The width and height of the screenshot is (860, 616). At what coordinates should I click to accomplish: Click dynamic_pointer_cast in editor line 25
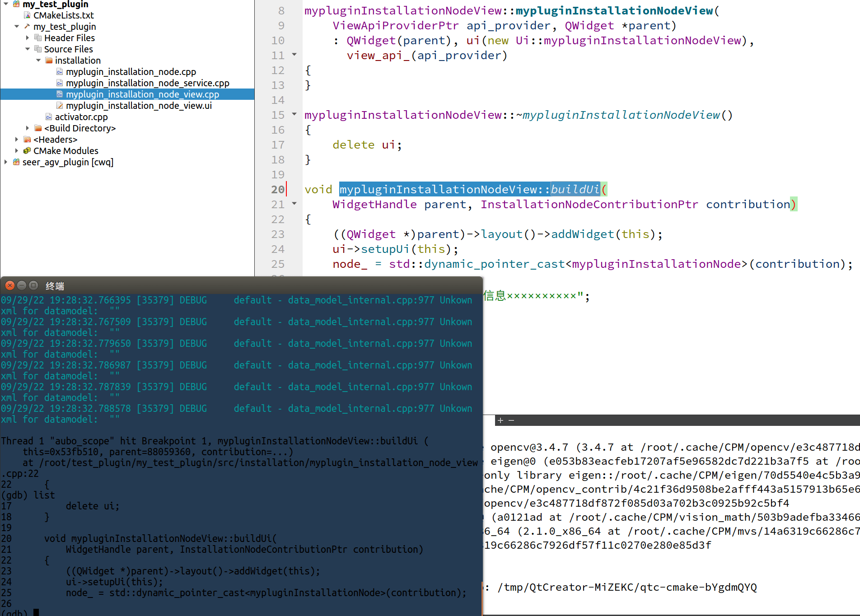495,264
